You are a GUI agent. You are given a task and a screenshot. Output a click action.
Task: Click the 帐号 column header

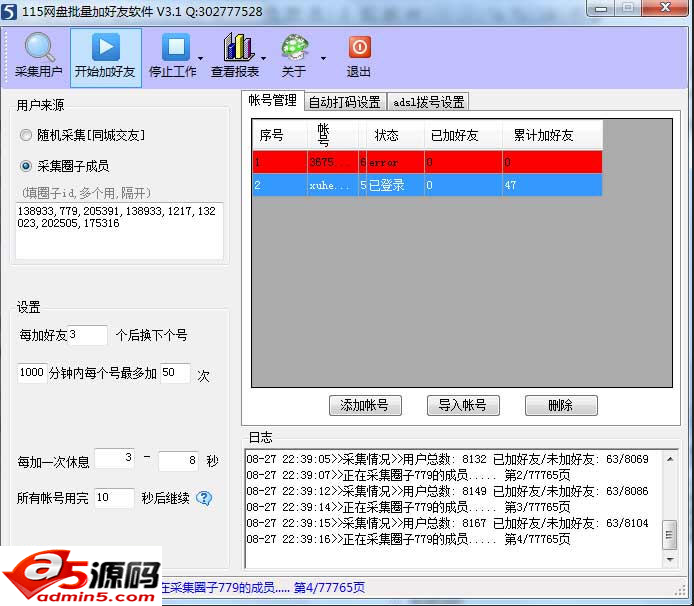pyautogui.click(x=332, y=135)
